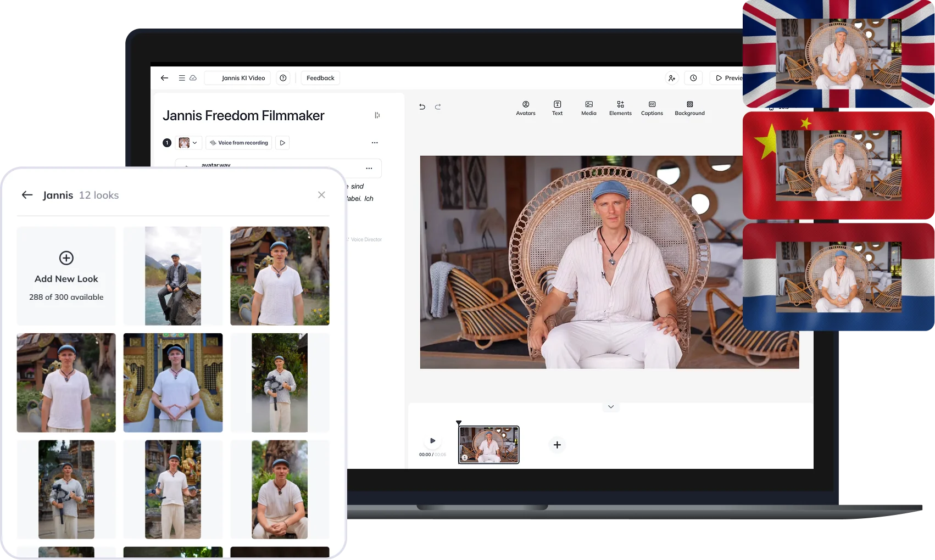Click the timeline playhead marker
935x560 pixels.
pos(459,423)
